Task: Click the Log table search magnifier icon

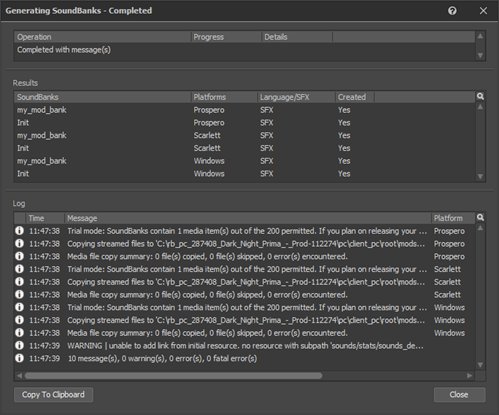Action: pyautogui.click(x=480, y=217)
